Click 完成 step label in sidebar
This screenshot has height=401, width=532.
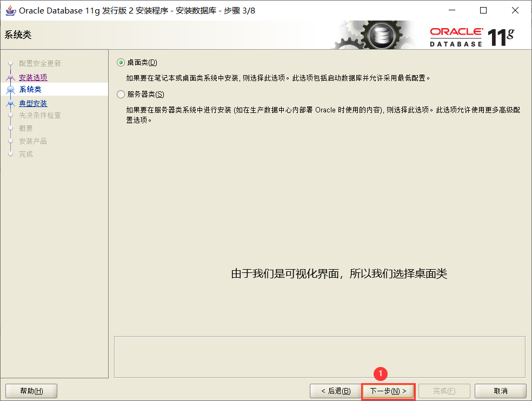pos(26,154)
